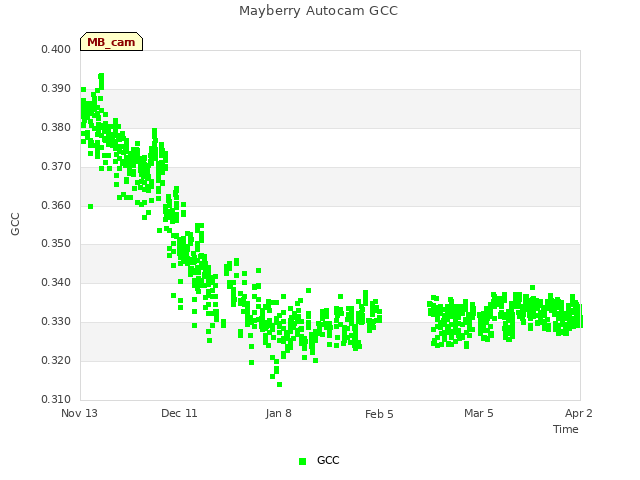Click the GCC legend text
Image resolution: width=640 pixels, height=480 pixels.
328,460
